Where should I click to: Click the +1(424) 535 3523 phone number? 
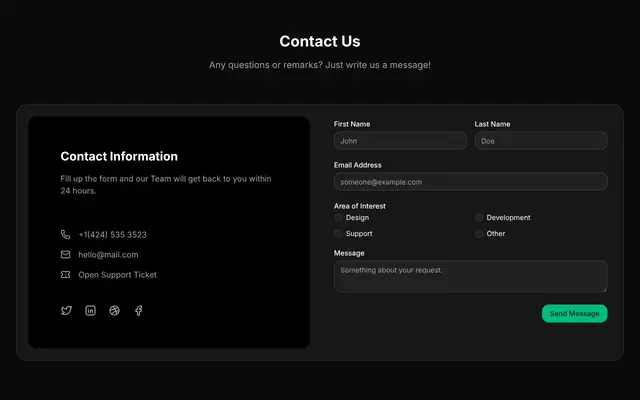point(113,235)
